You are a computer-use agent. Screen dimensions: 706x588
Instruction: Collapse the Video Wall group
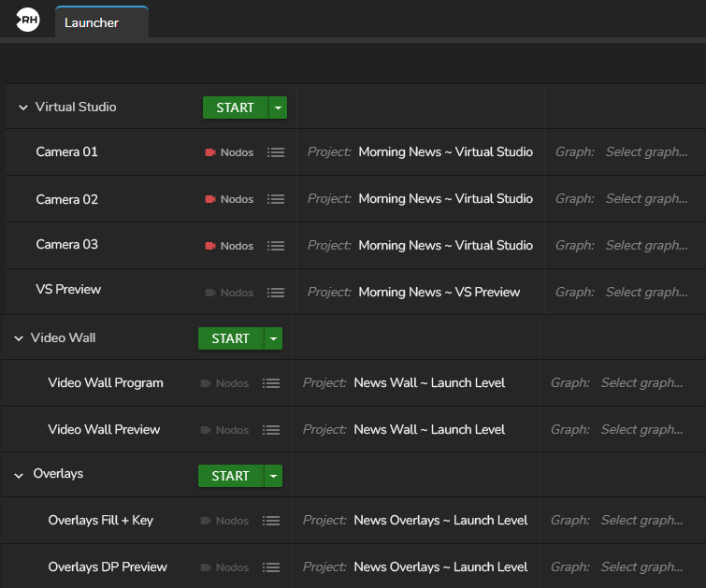point(19,338)
